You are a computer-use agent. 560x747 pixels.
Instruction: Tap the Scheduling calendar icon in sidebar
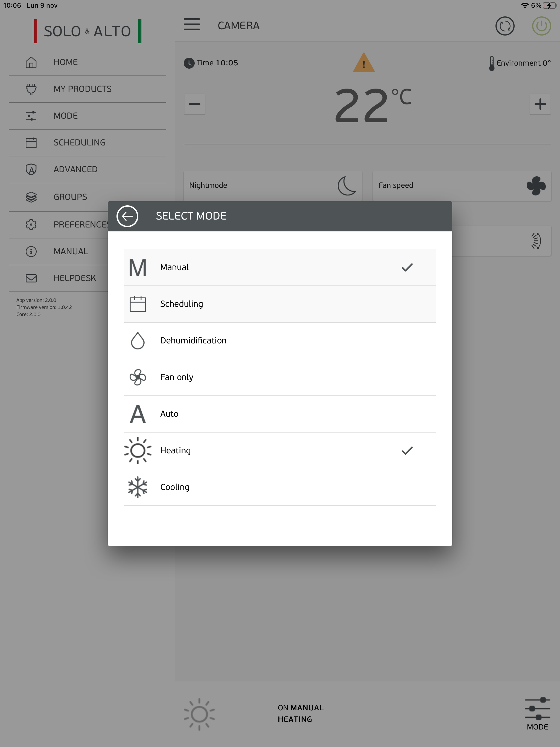coord(31,142)
